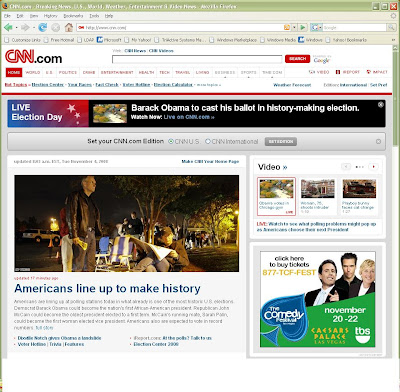Select the ENTERTAINMENT navigation tab

(x=117, y=72)
